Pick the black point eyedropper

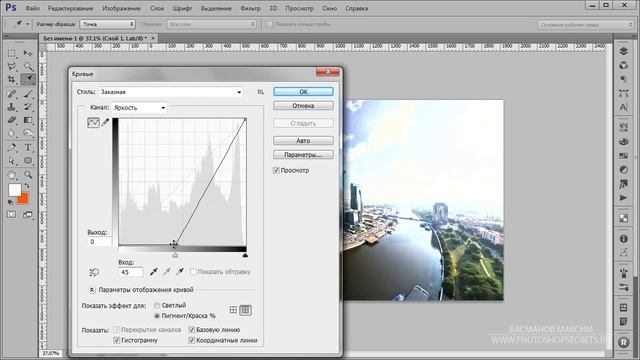(153, 271)
